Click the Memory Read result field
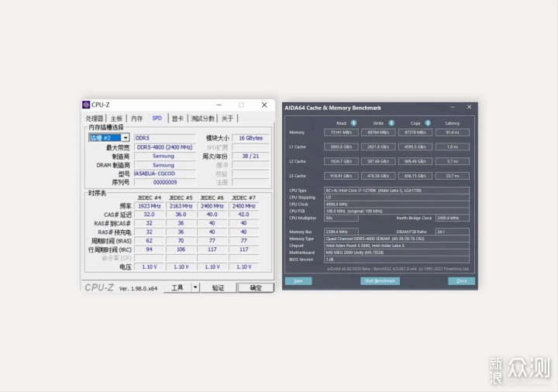 [x=341, y=132]
